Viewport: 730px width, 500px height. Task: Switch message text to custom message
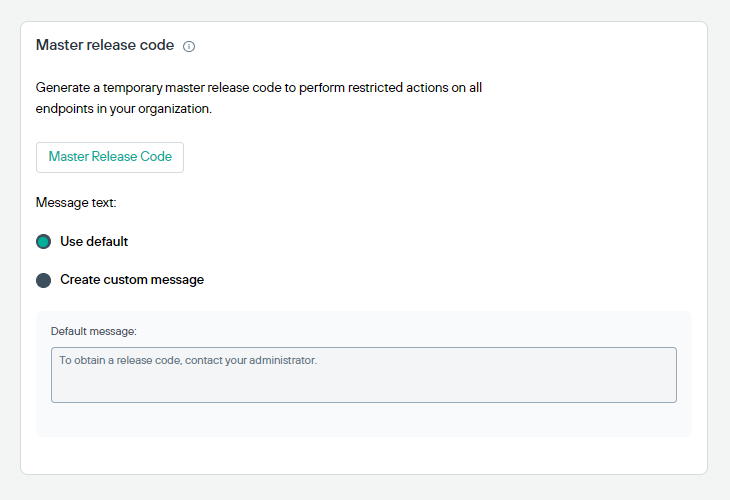point(43,280)
